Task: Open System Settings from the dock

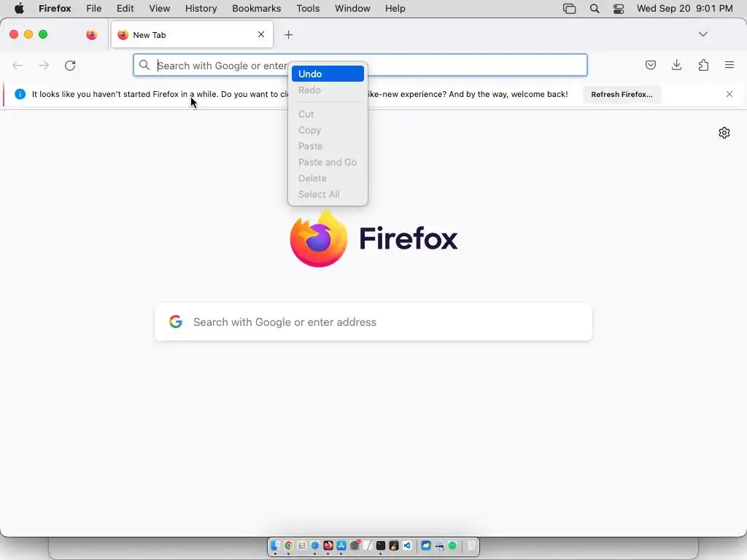Action: (355, 545)
